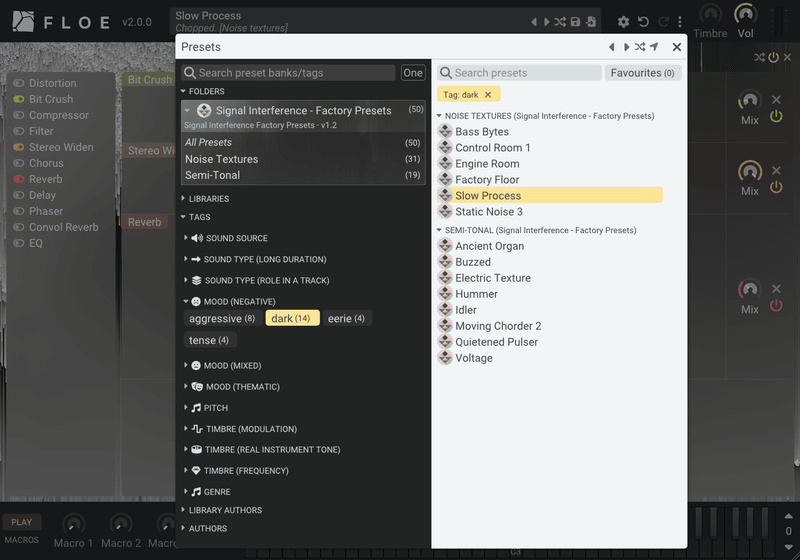Click the scroll-to-current-preset arrow icon in Presets header
Viewport: 800px width, 560px height.
tap(654, 47)
